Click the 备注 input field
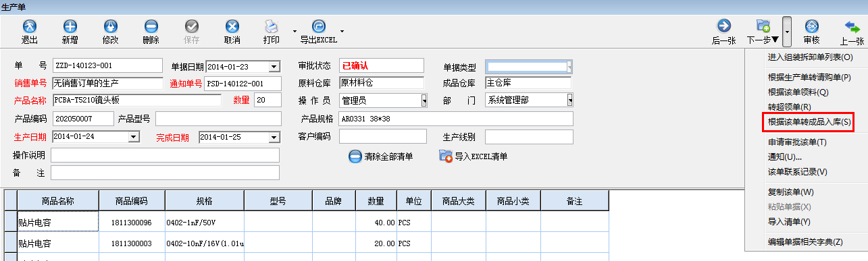The width and height of the screenshot is (868, 261). click(x=165, y=173)
